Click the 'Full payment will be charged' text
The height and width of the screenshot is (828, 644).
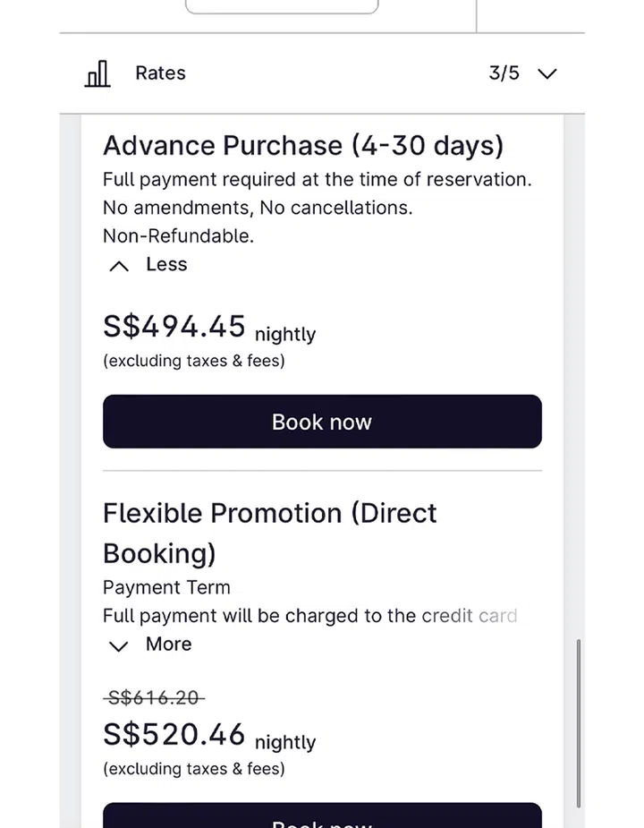click(309, 616)
